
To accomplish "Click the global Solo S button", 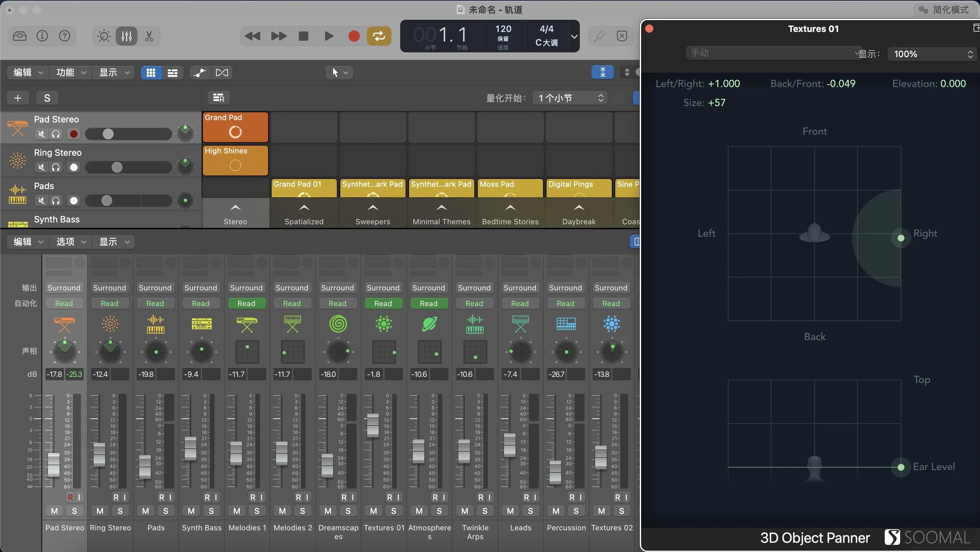I will pos(47,98).
